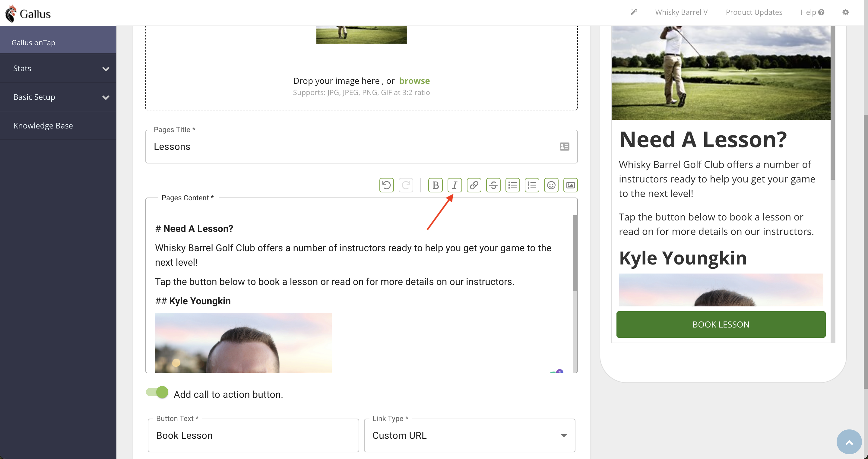Click the undo icon in editor toolbar

pyautogui.click(x=386, y=185)
